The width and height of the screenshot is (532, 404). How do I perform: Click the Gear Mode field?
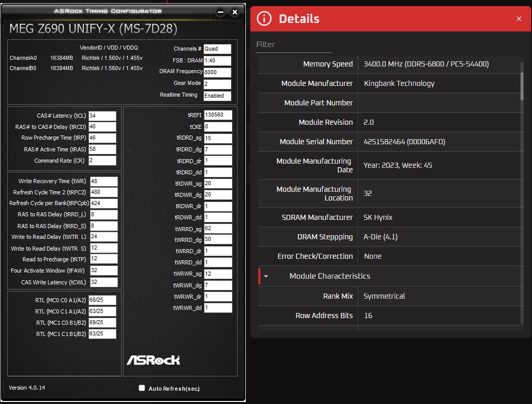tap(217, 84)
